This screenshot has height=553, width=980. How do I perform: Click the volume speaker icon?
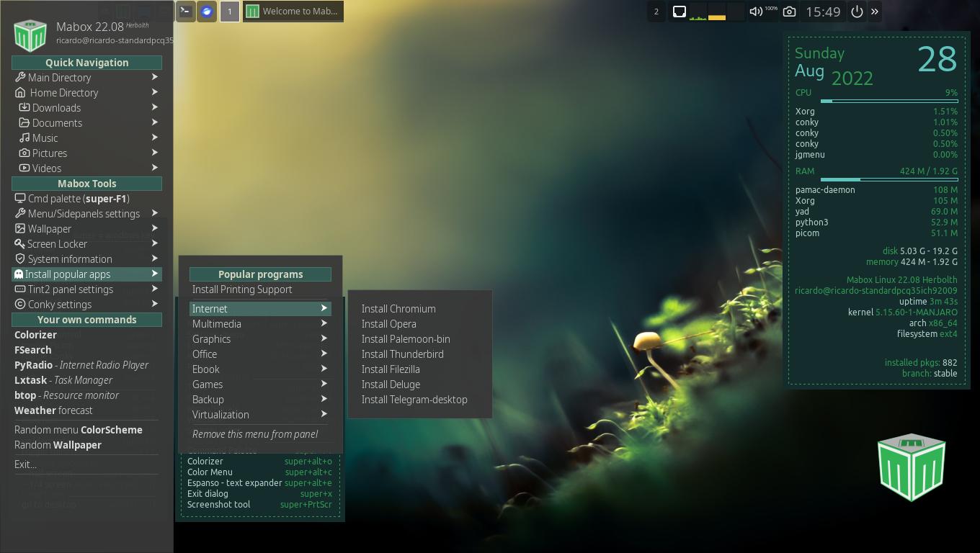(x=755, y=12)
